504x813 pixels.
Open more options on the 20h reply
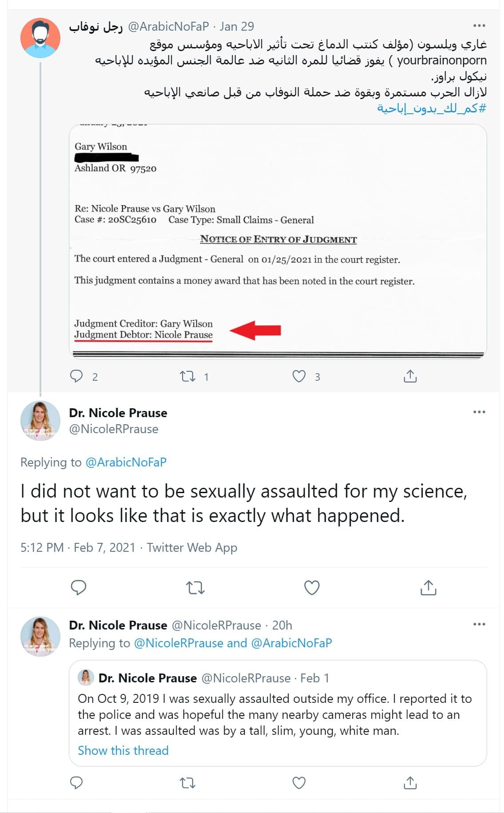tap(479, 624)
